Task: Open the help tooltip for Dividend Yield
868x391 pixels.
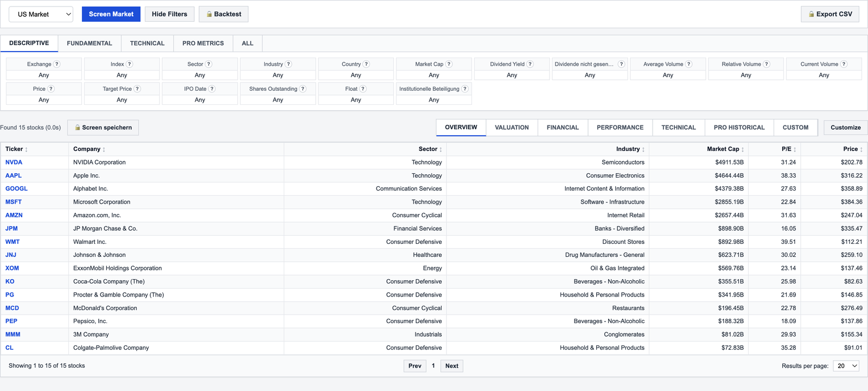Action: tap(530, 64)
